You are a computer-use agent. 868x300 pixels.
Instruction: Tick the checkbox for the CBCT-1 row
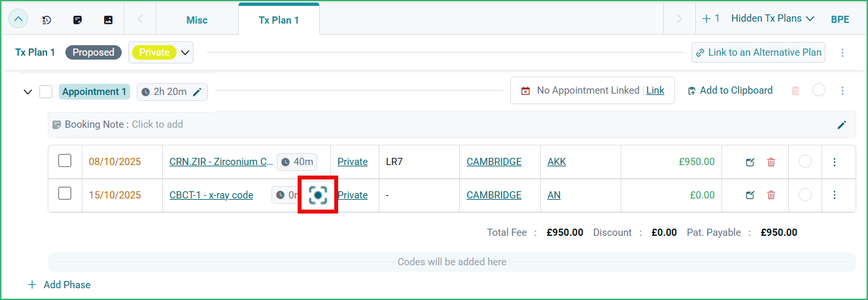[x=65, y=195]
